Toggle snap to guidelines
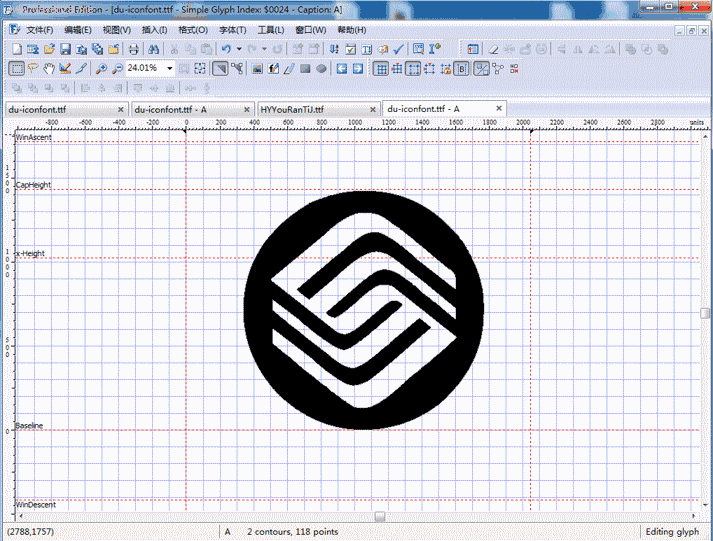This screenshot has width=713, height=541. 429,69
